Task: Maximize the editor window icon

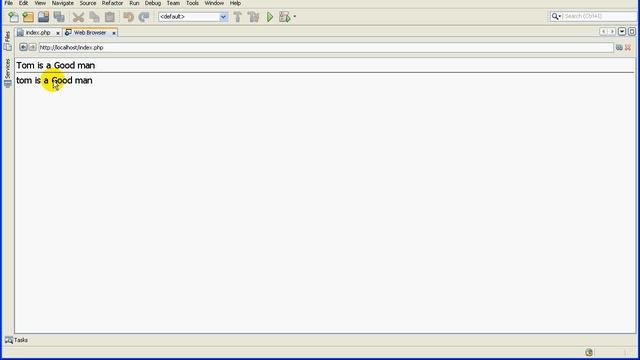Action: pos(631,31)
